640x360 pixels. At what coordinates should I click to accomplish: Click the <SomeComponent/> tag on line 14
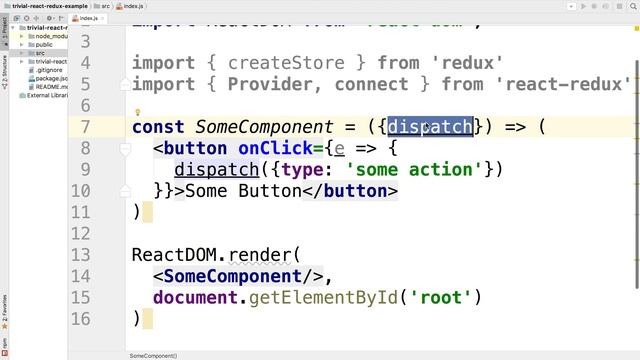pos(238,276)
